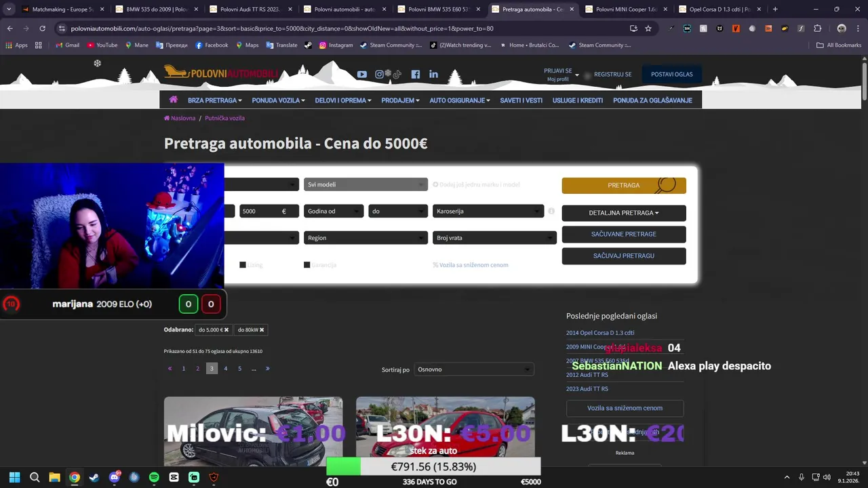This screenshot has width=868, height=488.
Task: Click the browser address bar URL
Action: click(x=281, y=28)
